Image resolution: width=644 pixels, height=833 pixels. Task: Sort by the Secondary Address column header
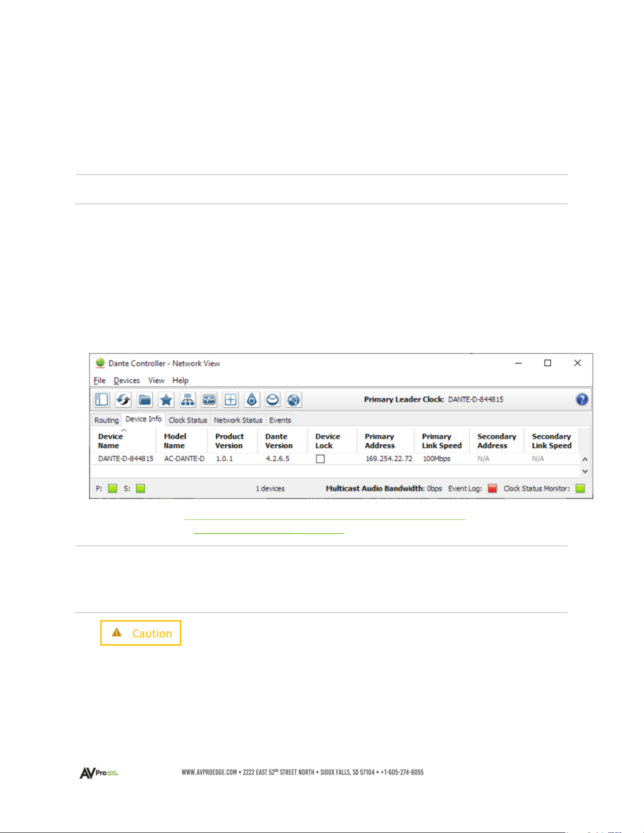(497, 441)
